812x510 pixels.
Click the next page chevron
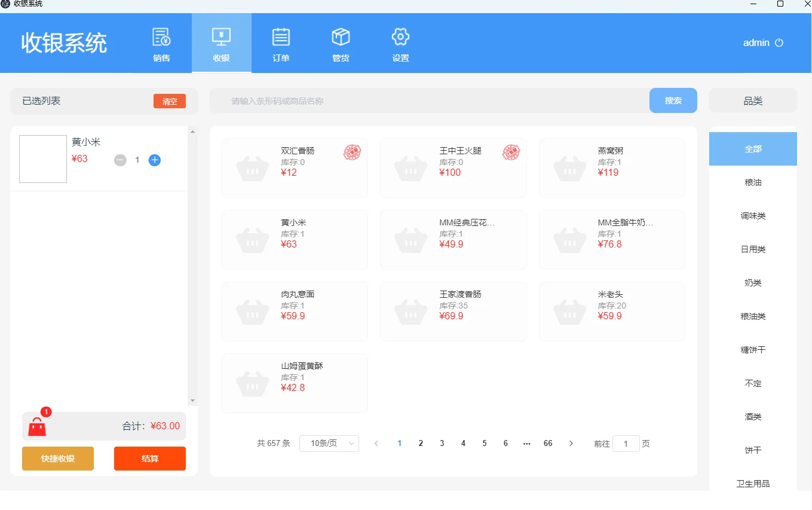571,443
